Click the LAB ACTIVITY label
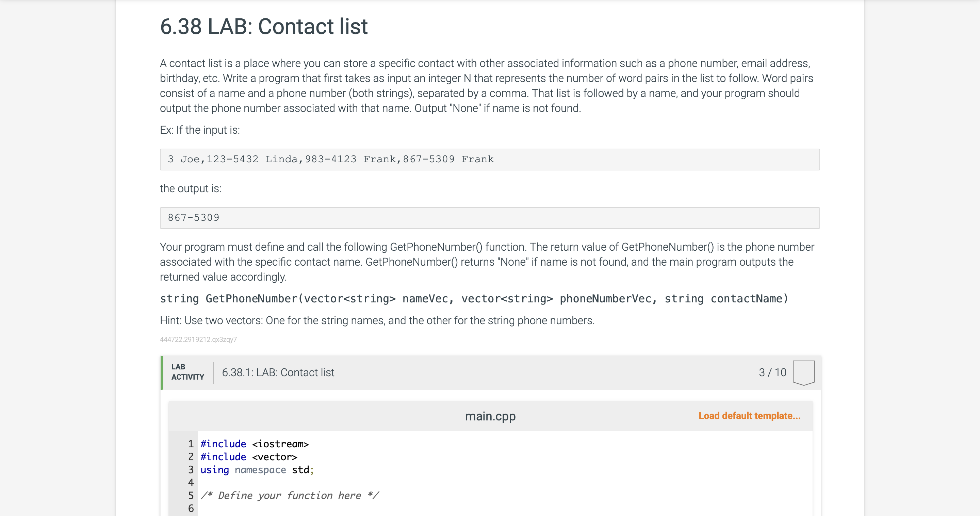Viewport: 980px width, 516px height. 187,372
